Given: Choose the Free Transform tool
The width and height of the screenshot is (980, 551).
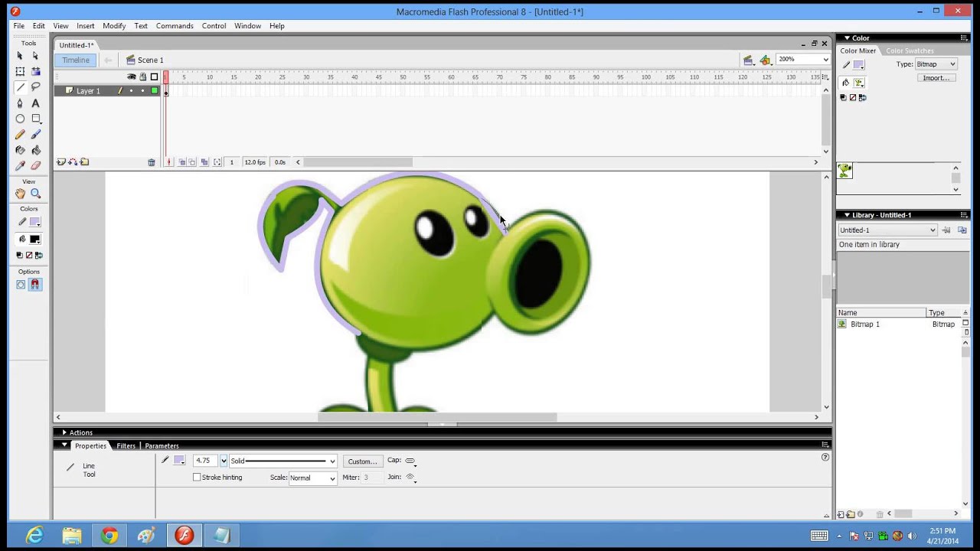Looking at the screenshot, I should pyautogui.click(x=20, y=71).
